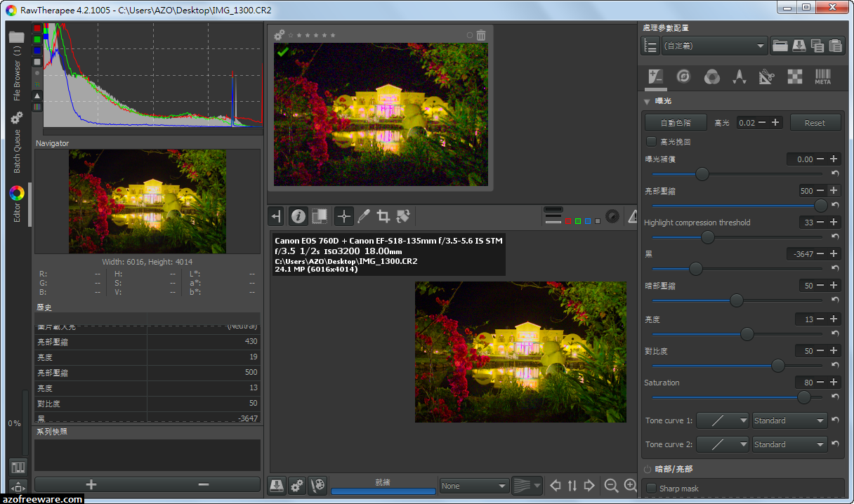
Task: Enable the Sharp mask checkbox
Action: pyautogui.click(x=651, y=489)
